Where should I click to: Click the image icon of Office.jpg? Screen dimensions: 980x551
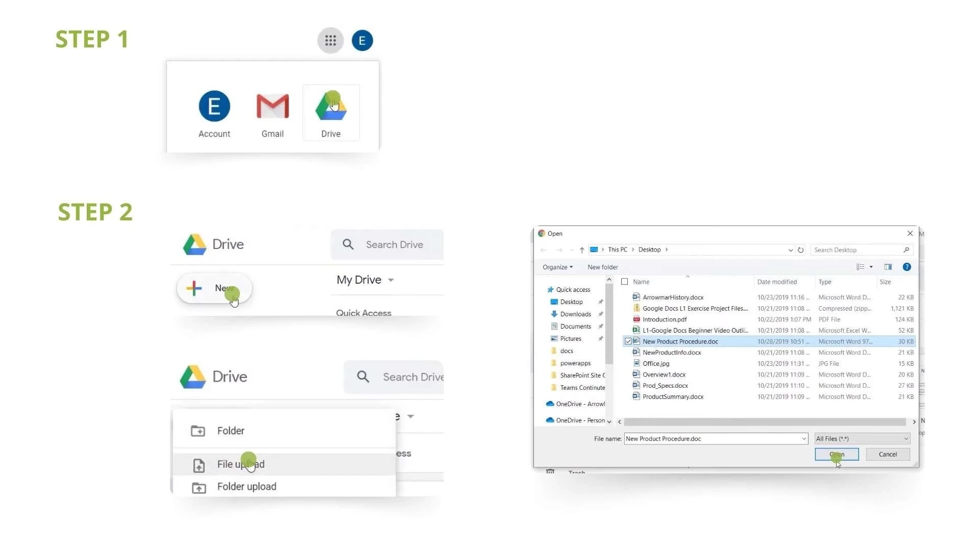click(636, 363)
